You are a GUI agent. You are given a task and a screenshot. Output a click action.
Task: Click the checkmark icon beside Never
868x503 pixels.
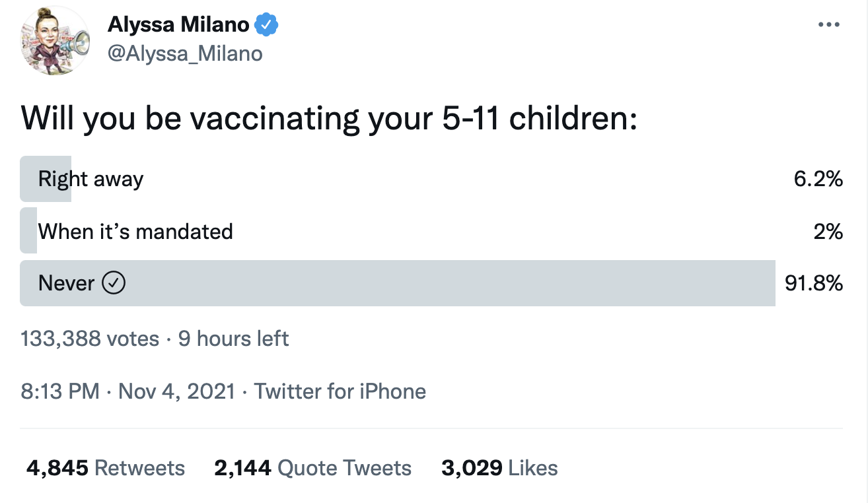click(114, 283)
